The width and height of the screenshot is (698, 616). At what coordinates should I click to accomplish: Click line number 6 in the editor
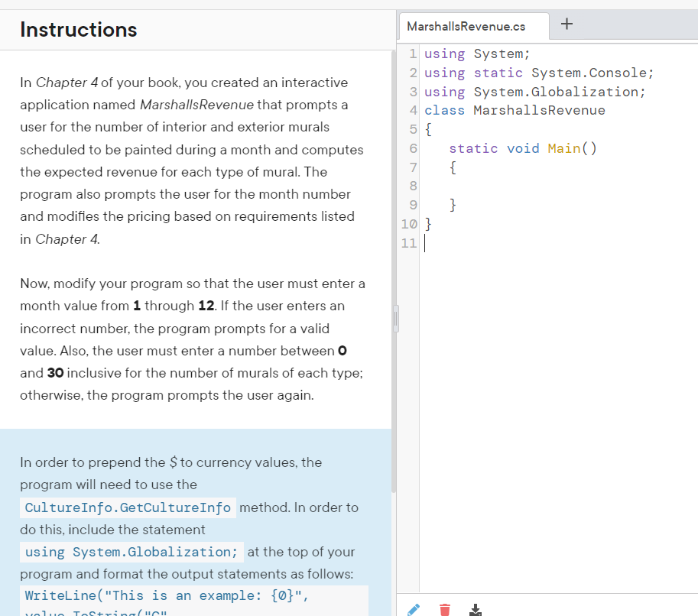413,148
